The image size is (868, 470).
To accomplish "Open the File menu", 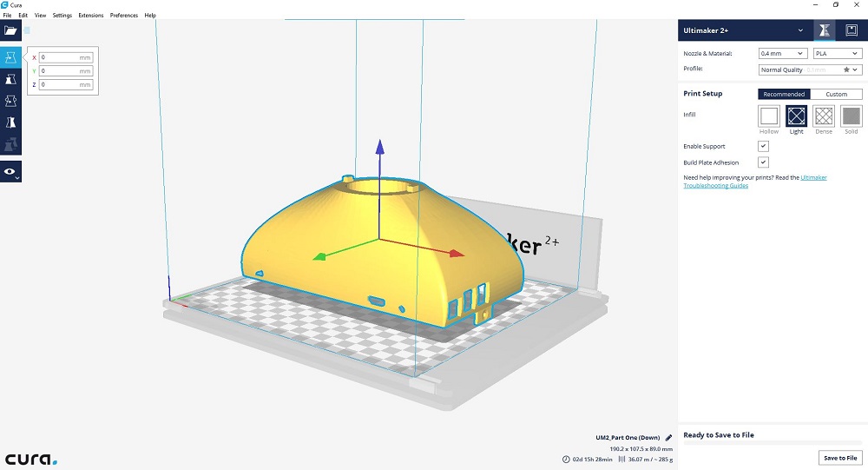I will 7,16.
